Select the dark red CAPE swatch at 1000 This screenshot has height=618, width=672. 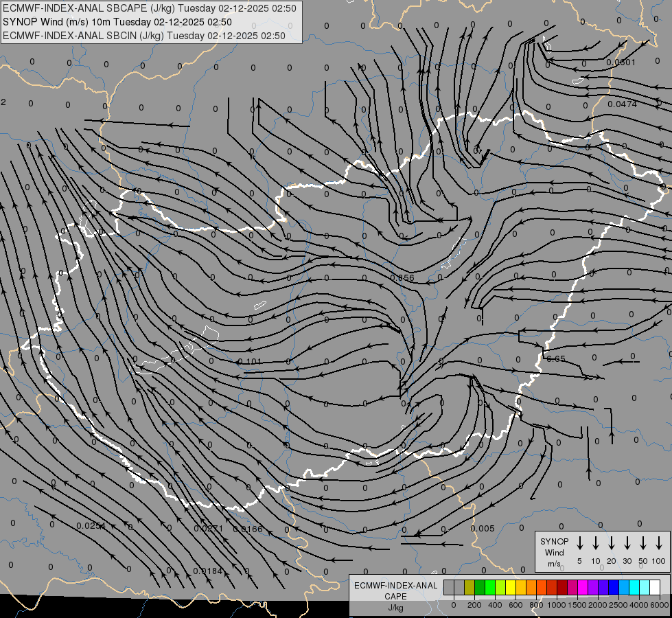pos(562,588)
